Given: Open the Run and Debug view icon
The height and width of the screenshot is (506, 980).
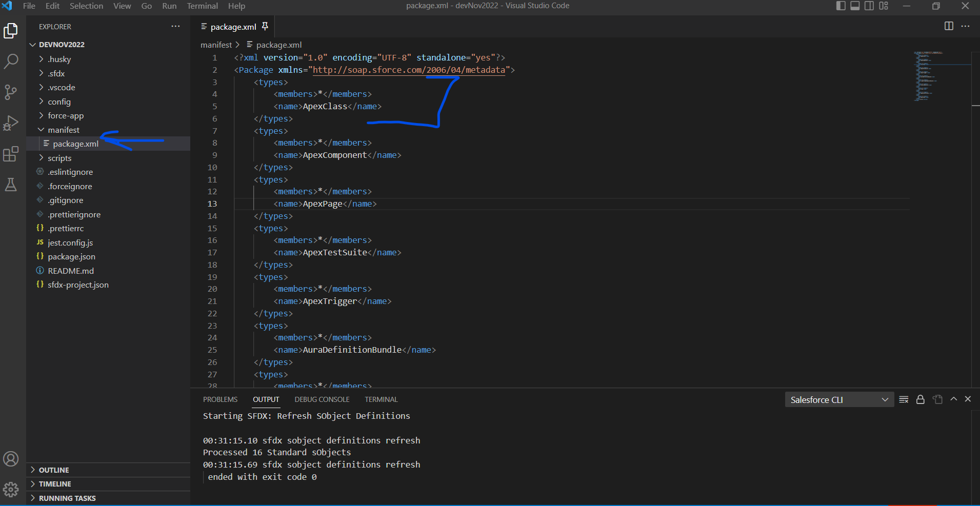Looking at the screenshot, I should tap(11, 123).
